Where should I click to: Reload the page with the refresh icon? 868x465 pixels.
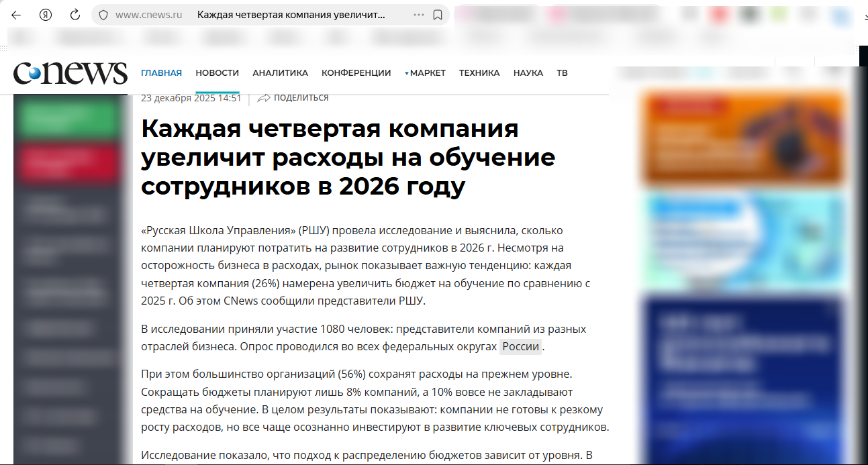pyautogui.click(x=75, y=15)
